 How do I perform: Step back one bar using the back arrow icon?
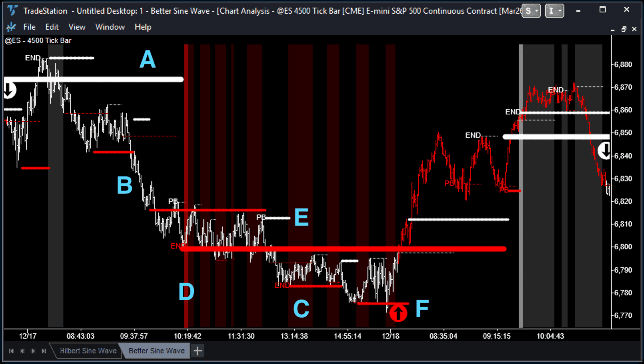point(22,351)
